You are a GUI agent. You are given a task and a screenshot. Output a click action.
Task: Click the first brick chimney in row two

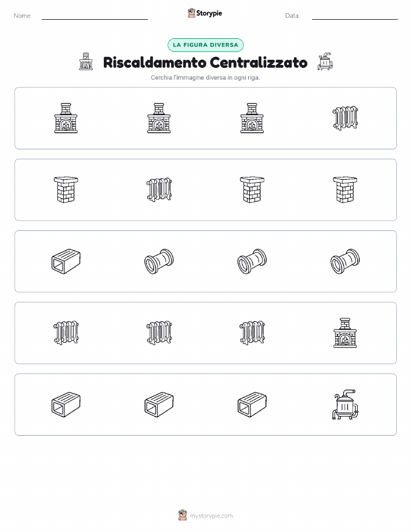point(66,190)
